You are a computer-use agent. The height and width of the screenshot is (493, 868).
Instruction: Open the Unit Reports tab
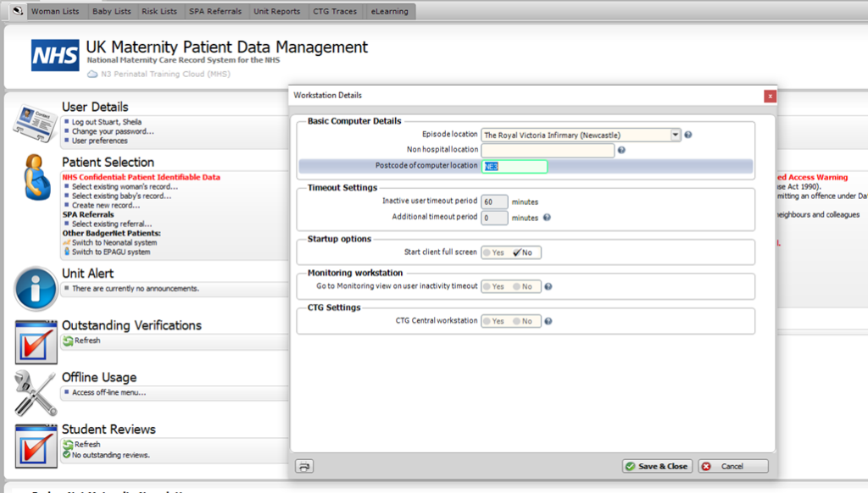click(x=277, y=11)
